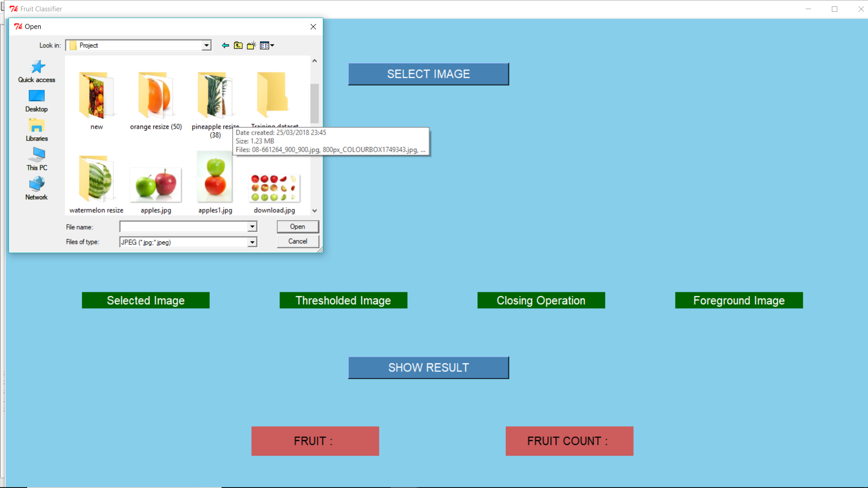This screenshot has width=868, height=488.
Task: Select the apples.jpg thumbnail
Action: point(156,185)
